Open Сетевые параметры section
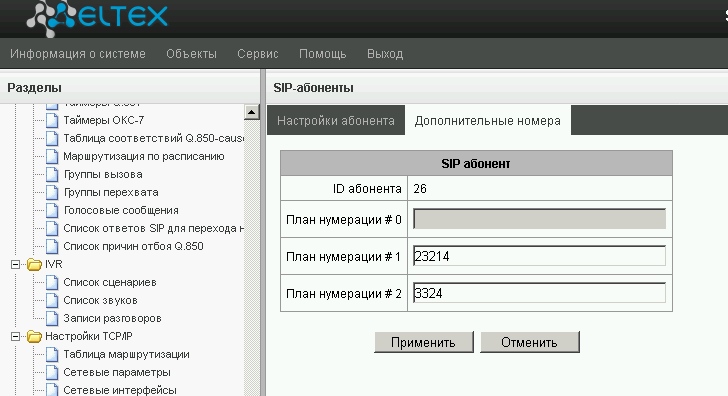Screen dimensions: 728x396 117,372
